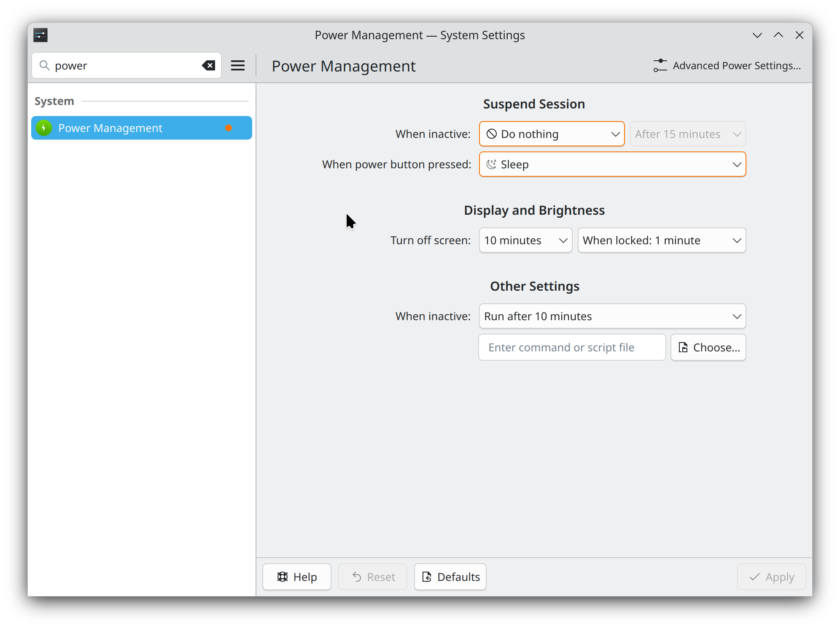840x629 pixels.
Task: Clear the search field with backspace icon
Action: 208,65
